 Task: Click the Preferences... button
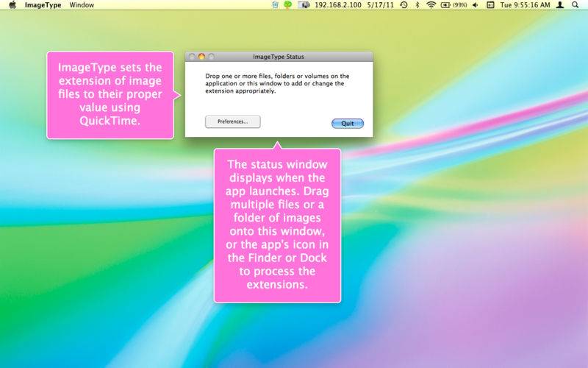[x=232, y=121]
